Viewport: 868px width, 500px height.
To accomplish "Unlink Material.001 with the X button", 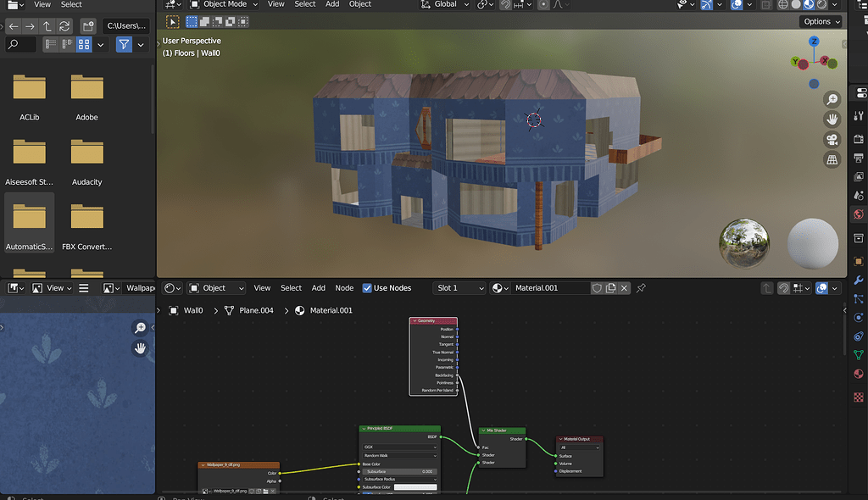I will pos(625,288).
